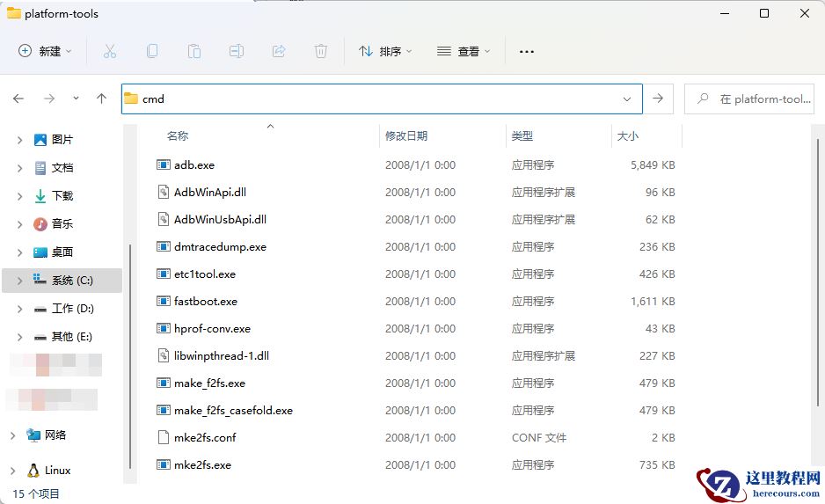The width and height of the screenshot is (825, 504).
Task: Click the 5,849 KB size cell
Action: click(653, 164)
